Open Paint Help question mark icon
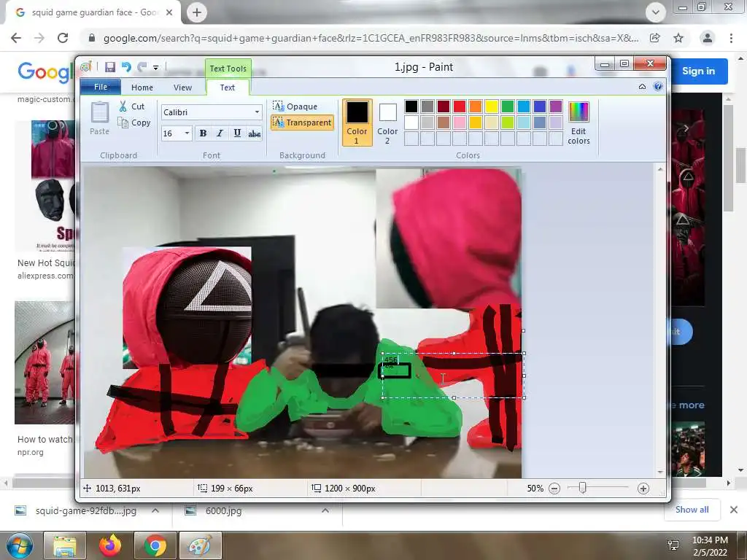 [x=658, y=87]
